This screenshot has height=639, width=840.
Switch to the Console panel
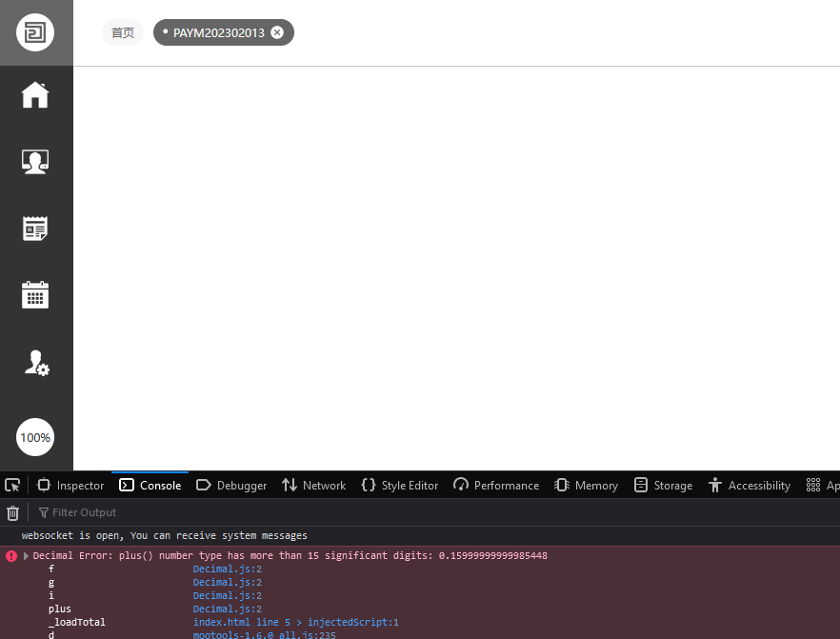150,486
